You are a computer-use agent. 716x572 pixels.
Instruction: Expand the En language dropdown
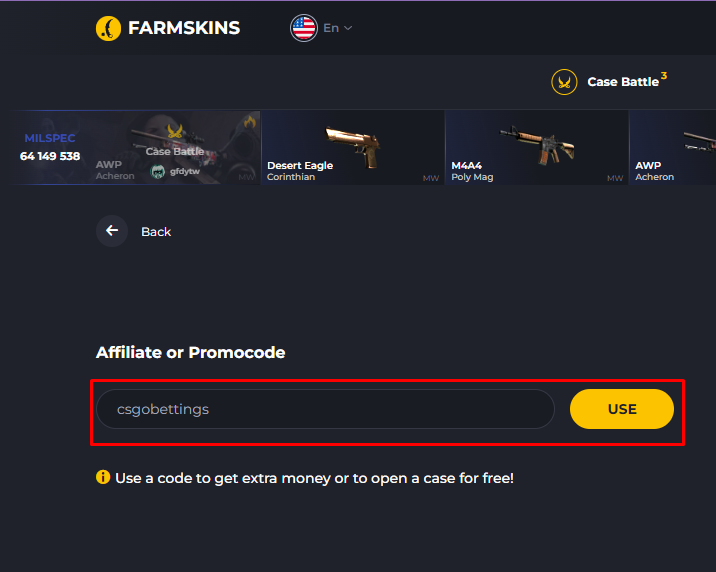click(338, 28)
